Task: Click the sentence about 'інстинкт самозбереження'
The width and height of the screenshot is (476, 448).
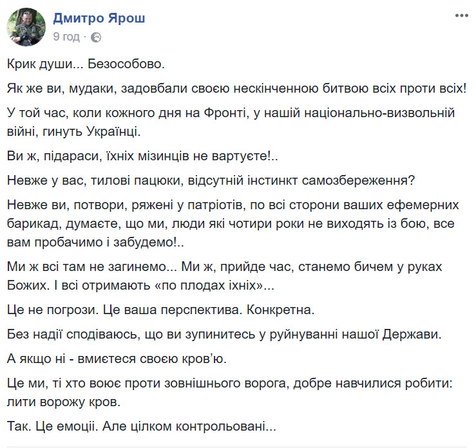Action: click(x=211, y=180)
